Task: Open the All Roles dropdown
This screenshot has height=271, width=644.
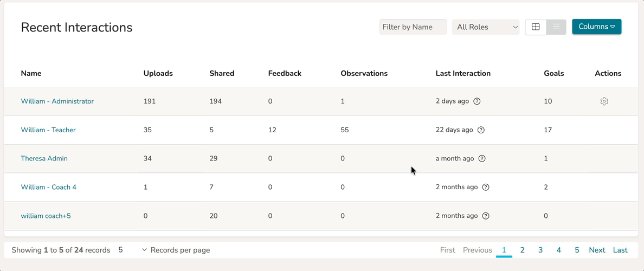Action: pos(486,27)
